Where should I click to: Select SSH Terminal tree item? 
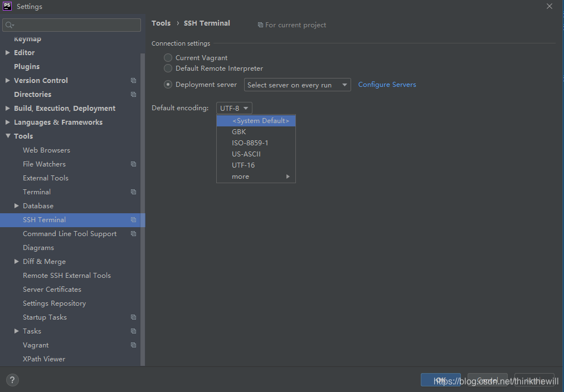(72, 220)
